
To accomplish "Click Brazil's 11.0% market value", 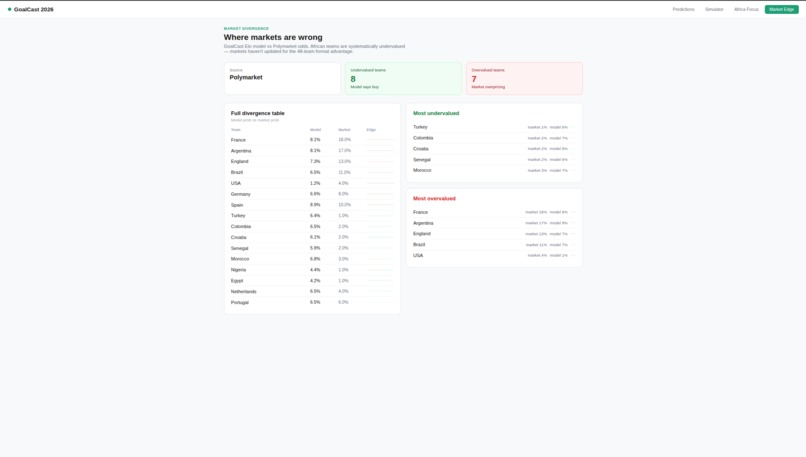I will pos(344,172).
